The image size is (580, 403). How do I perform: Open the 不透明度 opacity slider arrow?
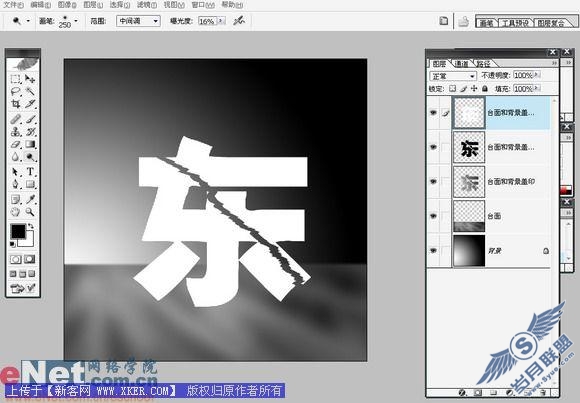(537, 75)
